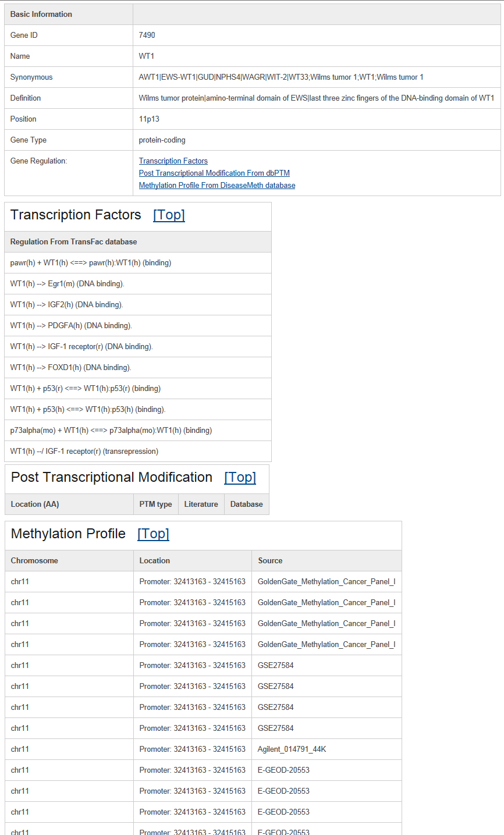Click the 11p13 position value
This screenshot has width=504, height=835.
click(149, 119)
